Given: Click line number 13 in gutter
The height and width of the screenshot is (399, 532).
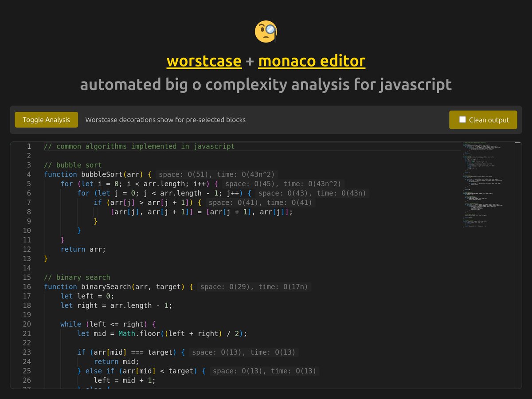Looking at the screenshot, I should (x=27, y=258).
